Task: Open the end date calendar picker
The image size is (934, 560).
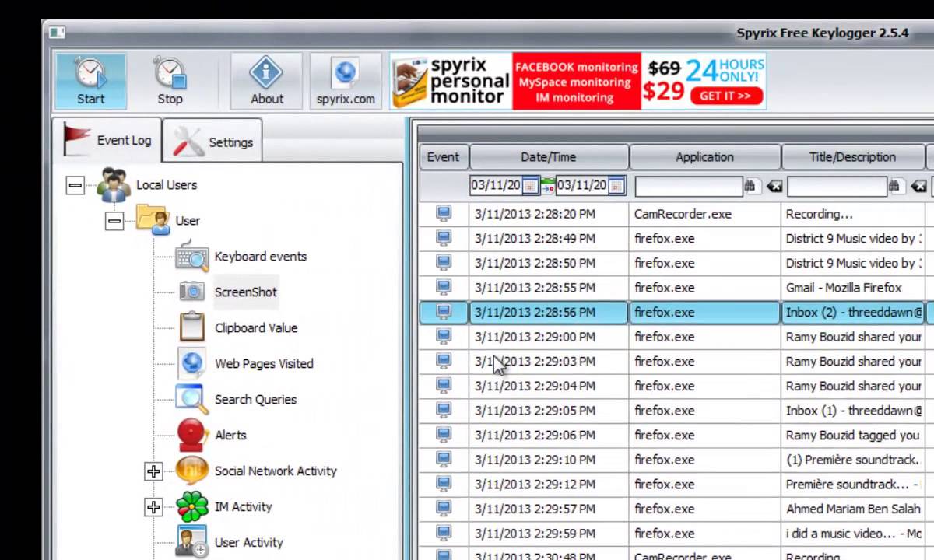Action: pyautogui.click(x=616, y=185)
